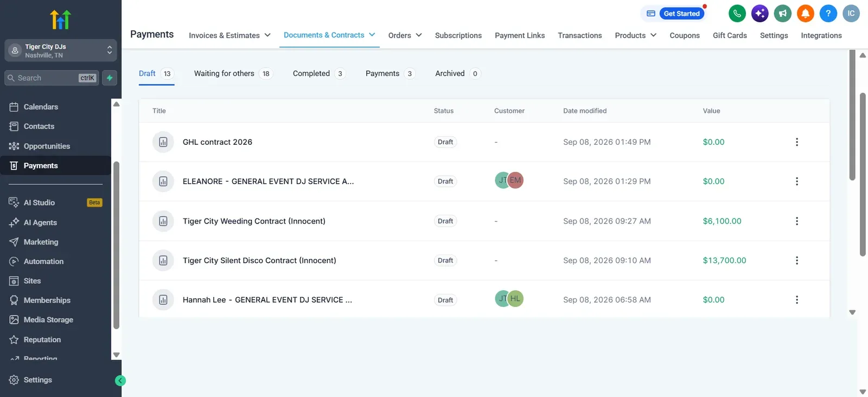Click the green phone dialer icon

pos(737,14)
